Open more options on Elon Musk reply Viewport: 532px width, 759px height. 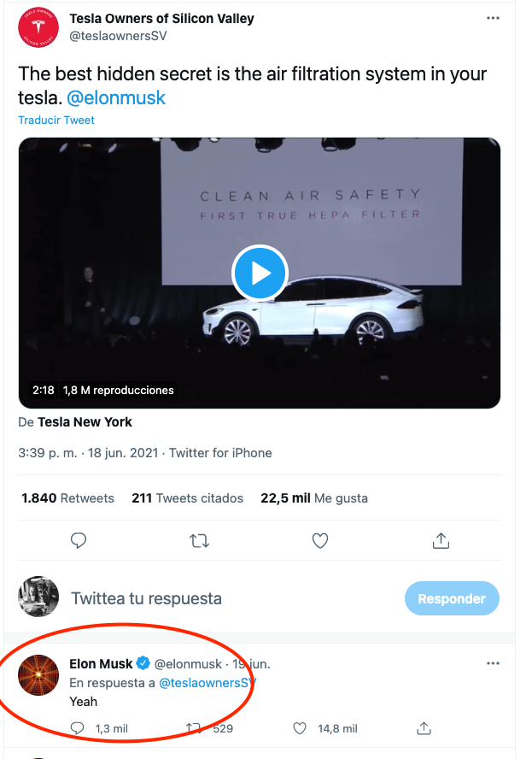click(493, 663)
